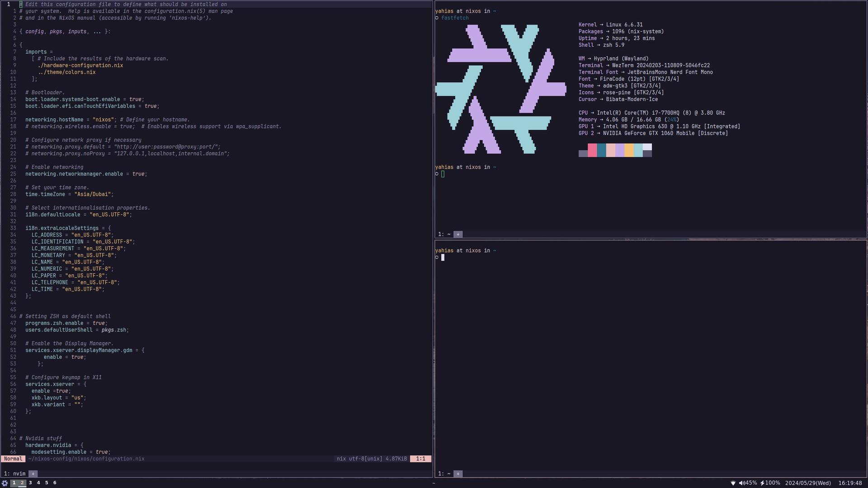Place cursor on '../theme/colors.nix' import line
The width and height of the screenshot is (868, 488).
(67, 72)
